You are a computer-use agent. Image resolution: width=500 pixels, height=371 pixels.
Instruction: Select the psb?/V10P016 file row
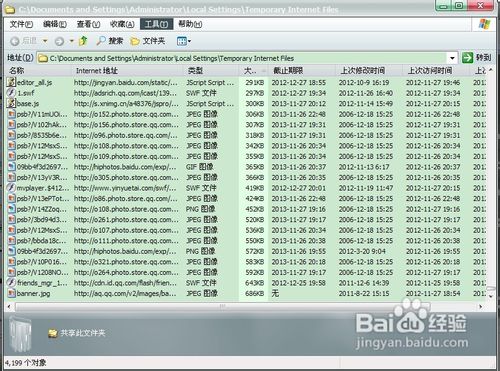pyautogui.click(x=246, y=262)
